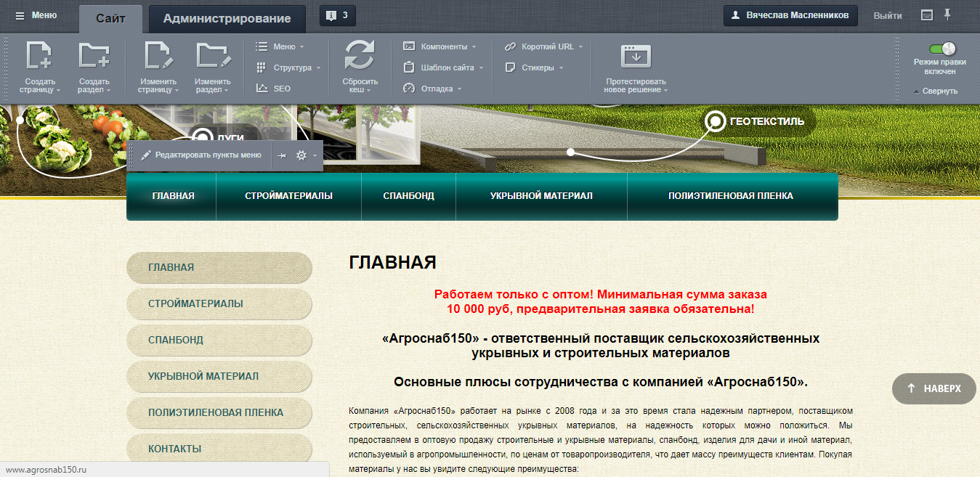Select УКРЫВНОЙ МАТЕРИАЛ in the left sidebar
The width and height of the screenshot is (980, 477).
219,376
